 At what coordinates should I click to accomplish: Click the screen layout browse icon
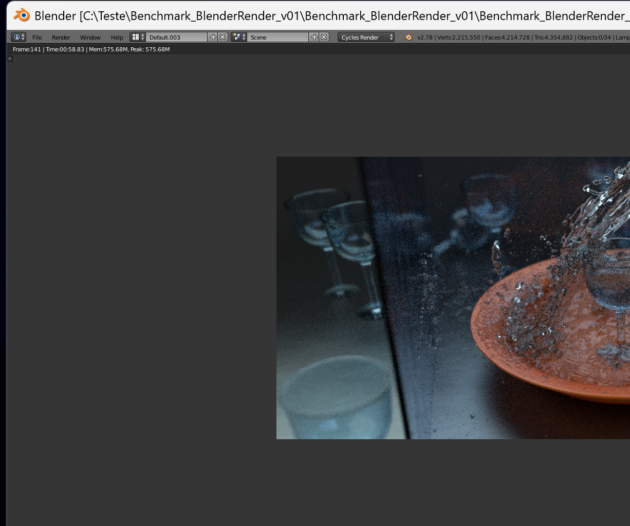(138, 37)
